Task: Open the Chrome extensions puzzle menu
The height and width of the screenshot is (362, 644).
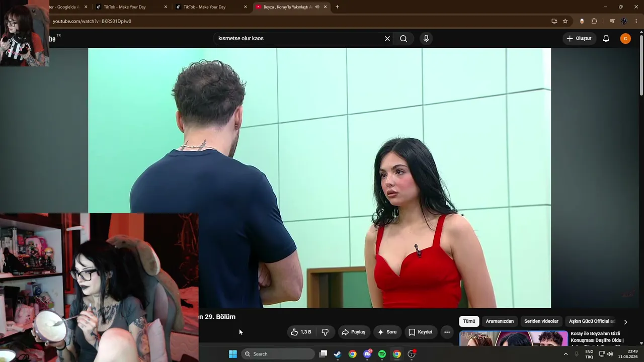Action: (594, 21)
